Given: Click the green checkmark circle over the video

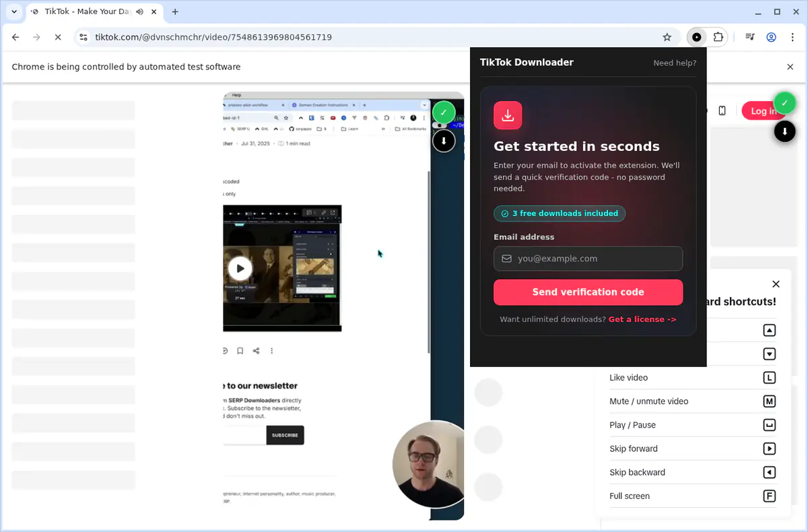Looking at the screenshot, I should tap(444, 112).
